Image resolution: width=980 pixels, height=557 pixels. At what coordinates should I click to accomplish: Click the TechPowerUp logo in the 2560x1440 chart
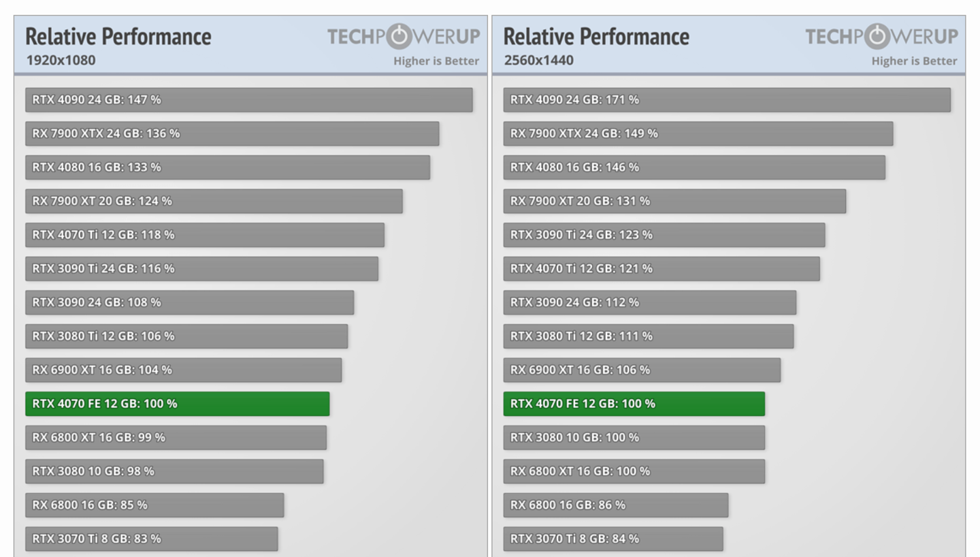click(881, 37)
